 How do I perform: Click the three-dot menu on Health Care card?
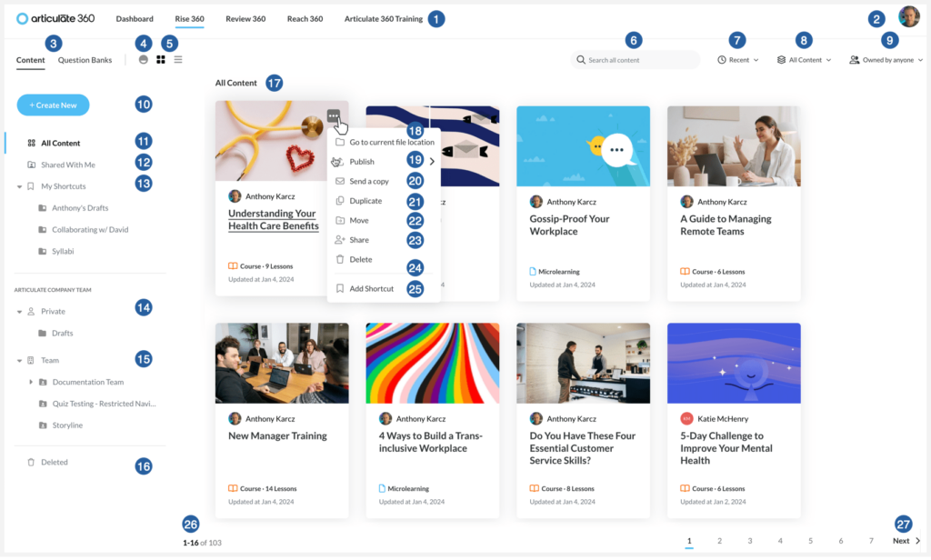click(x=335, y=115)
